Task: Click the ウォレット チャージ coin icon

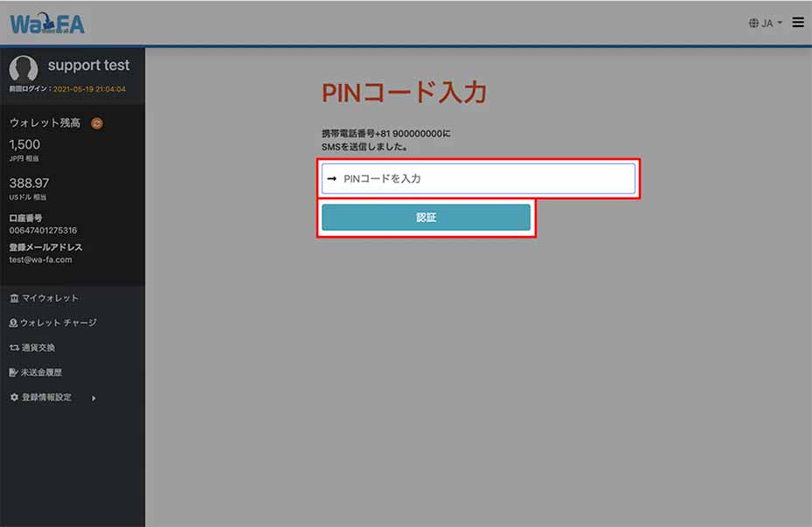Action: 13,322
